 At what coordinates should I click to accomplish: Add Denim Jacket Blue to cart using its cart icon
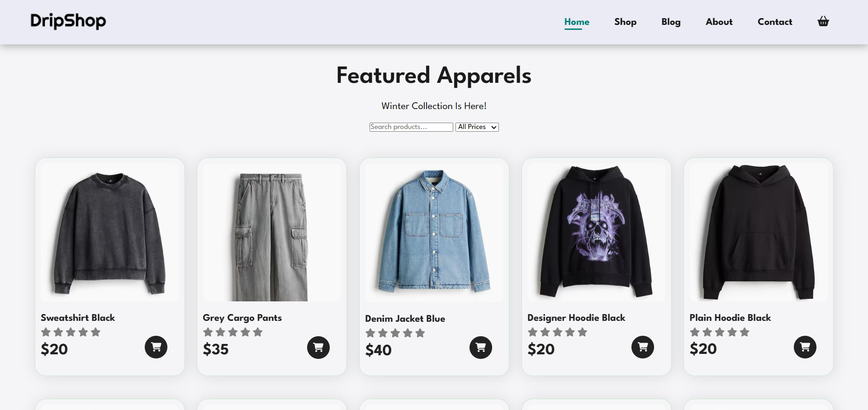[x=480, y=348]
